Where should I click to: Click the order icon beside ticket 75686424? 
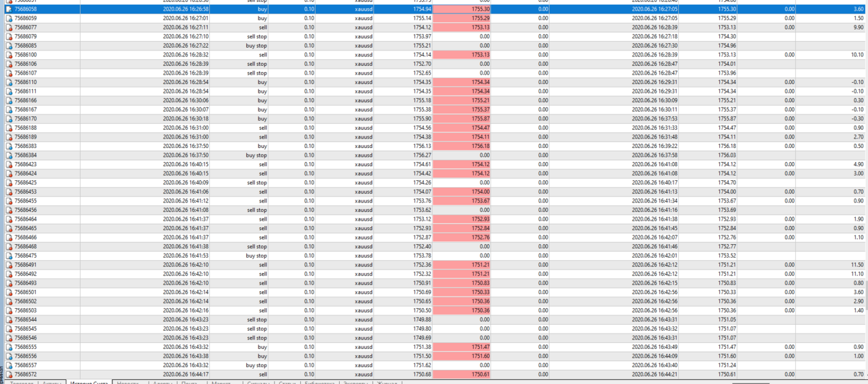9,174
